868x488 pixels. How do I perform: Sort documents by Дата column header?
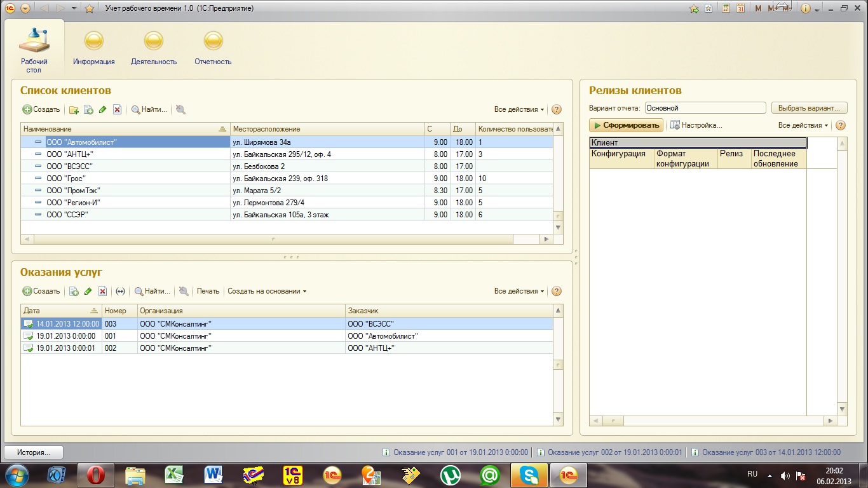pyautogui.click(x=61, y=311)
